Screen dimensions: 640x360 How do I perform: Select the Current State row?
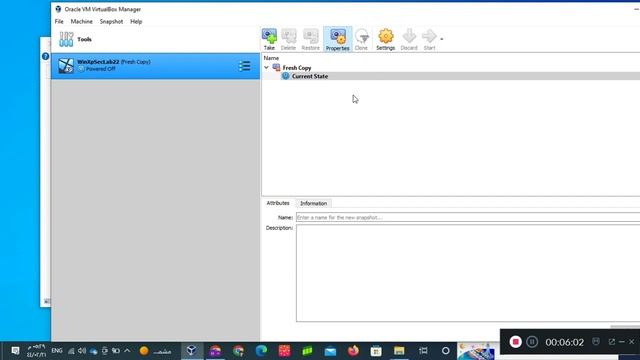point(310,76)
